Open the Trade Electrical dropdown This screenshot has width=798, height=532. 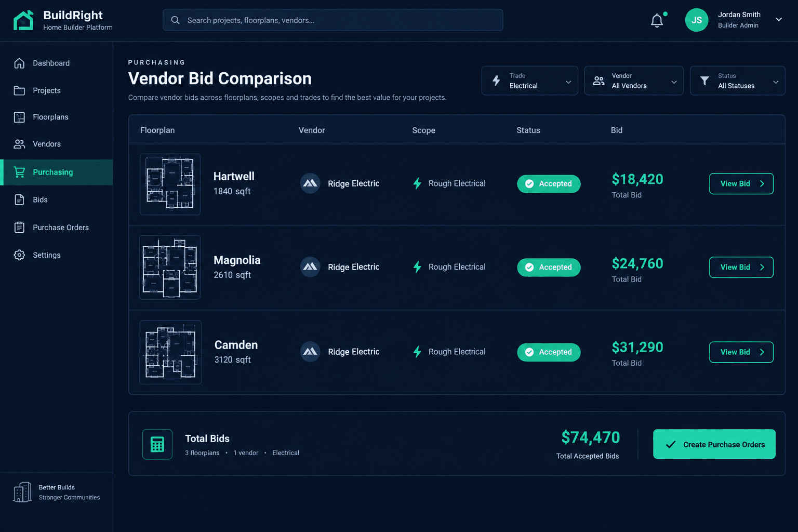529,81
